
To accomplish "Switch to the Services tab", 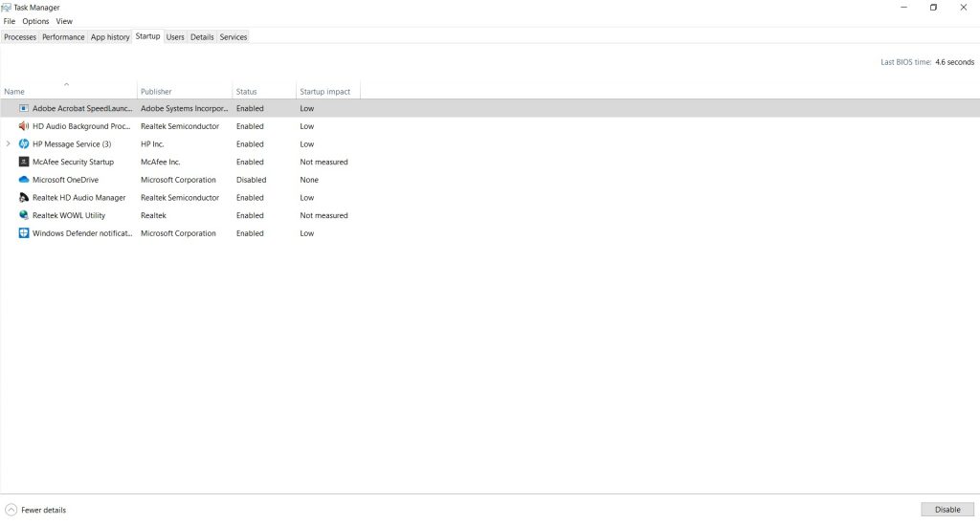I will point(234,37).
